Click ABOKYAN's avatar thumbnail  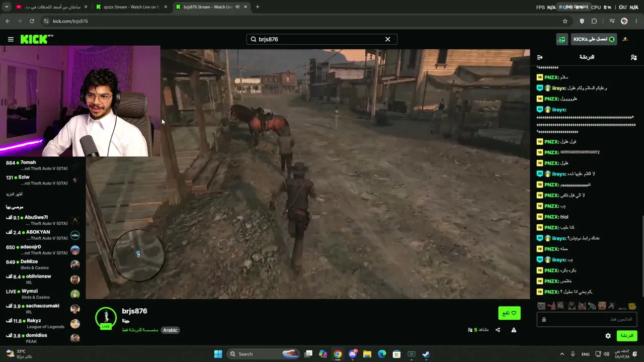coord(75,235)
